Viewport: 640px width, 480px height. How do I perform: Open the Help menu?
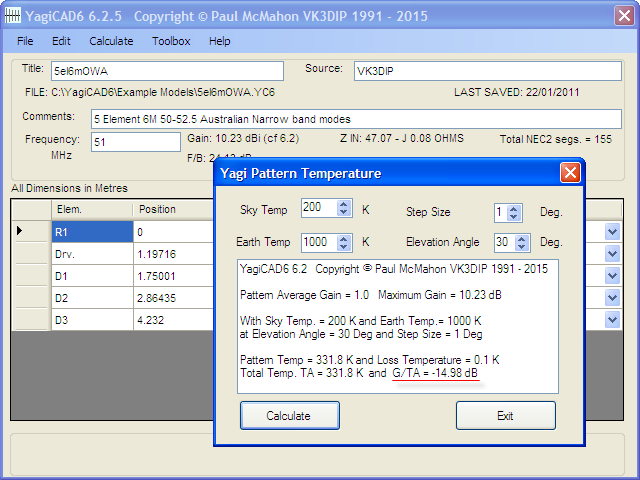click(x=220, y=41)
